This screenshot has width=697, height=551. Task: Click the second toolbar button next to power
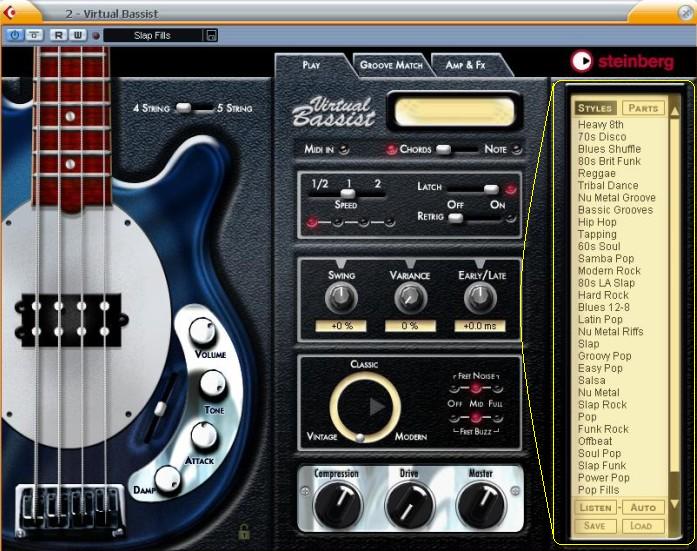pyautogui.click(x=34, y=35)
